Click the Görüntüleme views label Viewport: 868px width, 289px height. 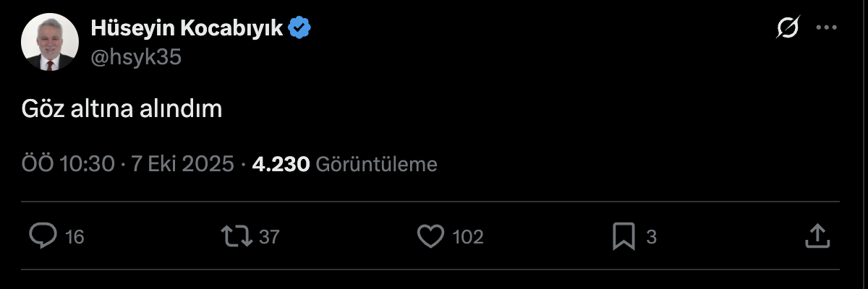click(377, 165)
